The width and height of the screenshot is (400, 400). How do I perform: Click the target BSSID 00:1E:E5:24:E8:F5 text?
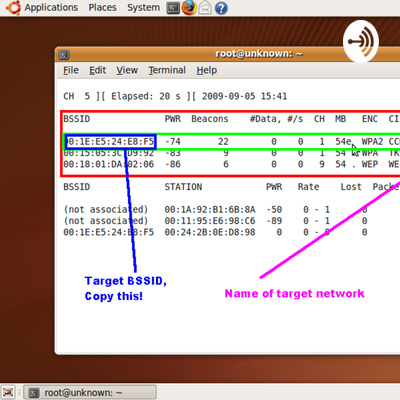[110, 142]
